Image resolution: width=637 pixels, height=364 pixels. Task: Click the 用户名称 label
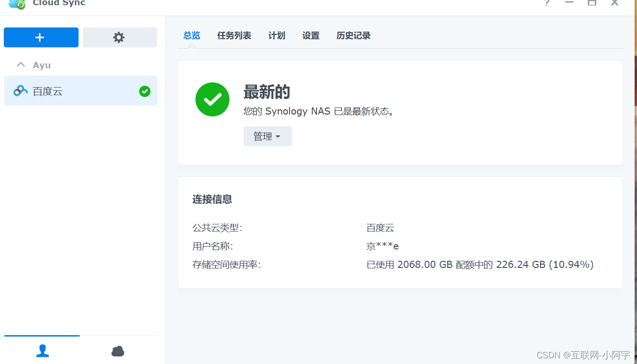213,246
